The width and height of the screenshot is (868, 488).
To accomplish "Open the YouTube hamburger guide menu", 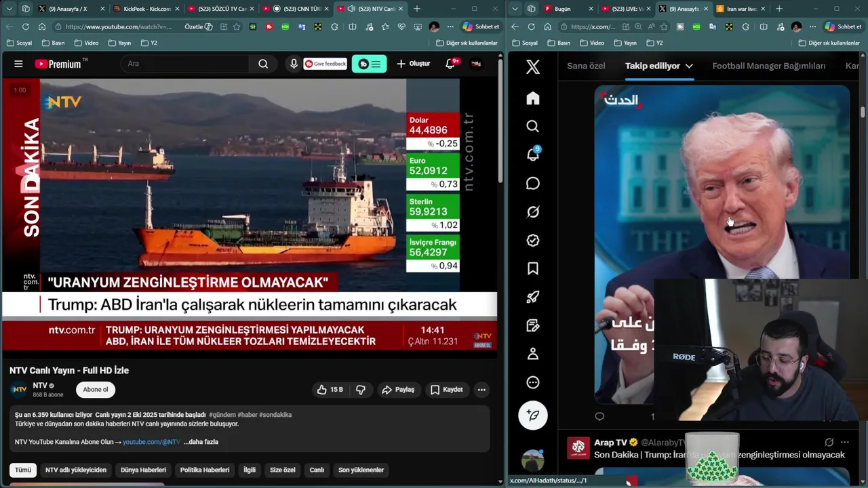I will [x=18, y=64].
